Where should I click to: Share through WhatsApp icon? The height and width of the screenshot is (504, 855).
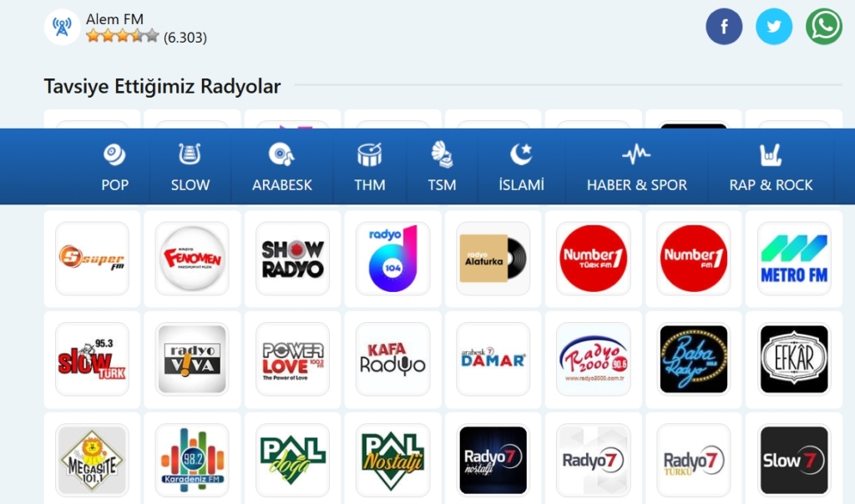[824, 26]
